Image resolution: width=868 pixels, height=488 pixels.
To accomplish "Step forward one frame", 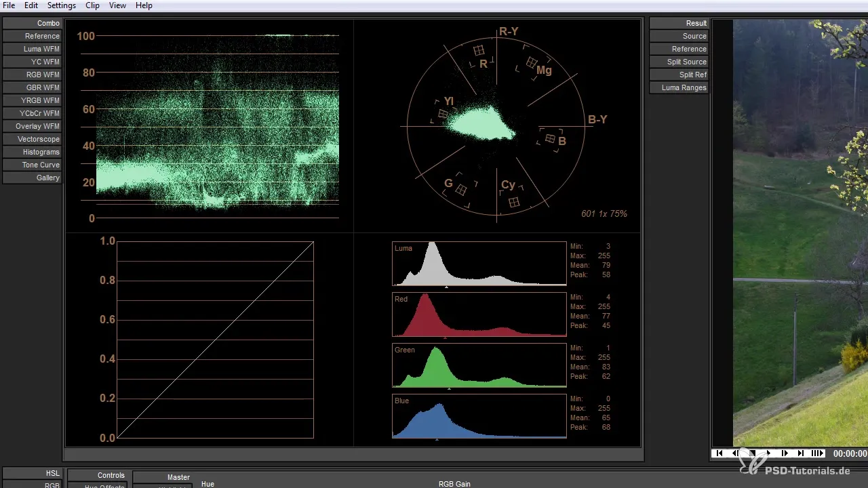I will [785, 453].
